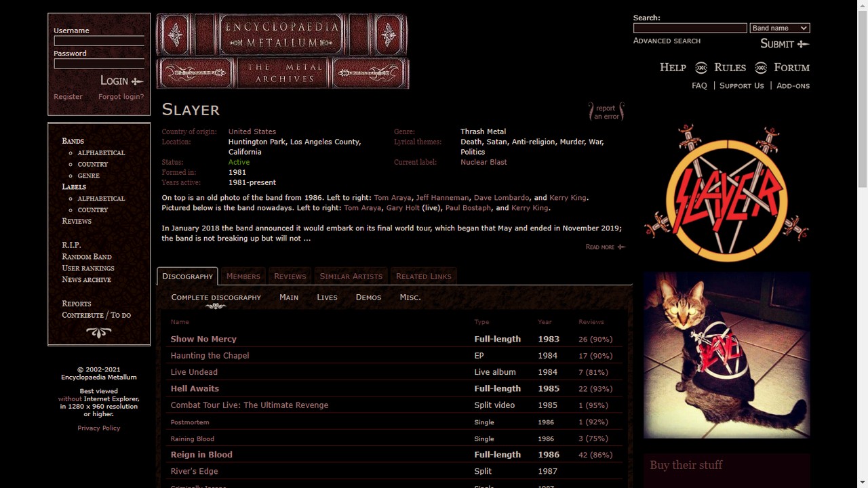Open Jeff Hanneman's artist page
This screenshot has width=868, height=488.
[442, 198]
